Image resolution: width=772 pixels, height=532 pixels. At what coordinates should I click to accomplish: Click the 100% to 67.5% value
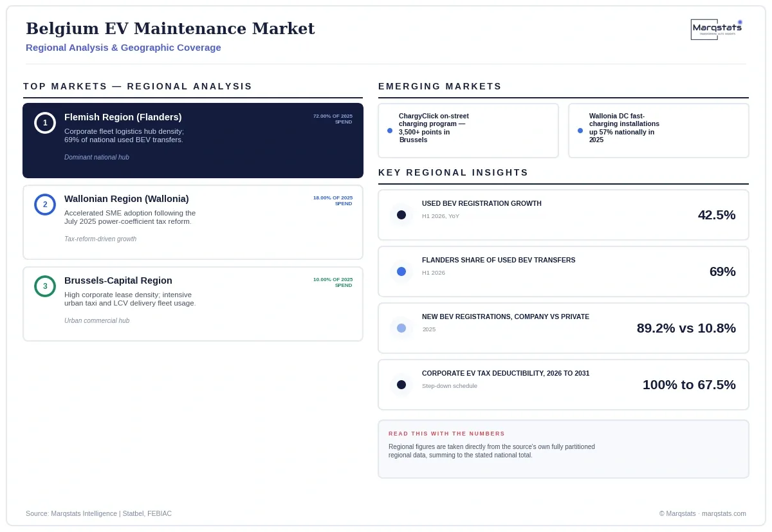(689, 385)
